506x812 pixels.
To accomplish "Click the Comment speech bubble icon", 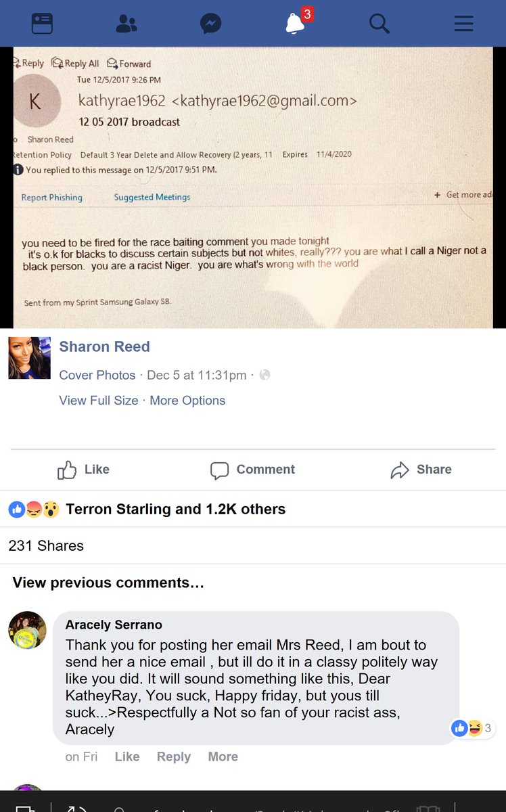I will tap(219, 470).
